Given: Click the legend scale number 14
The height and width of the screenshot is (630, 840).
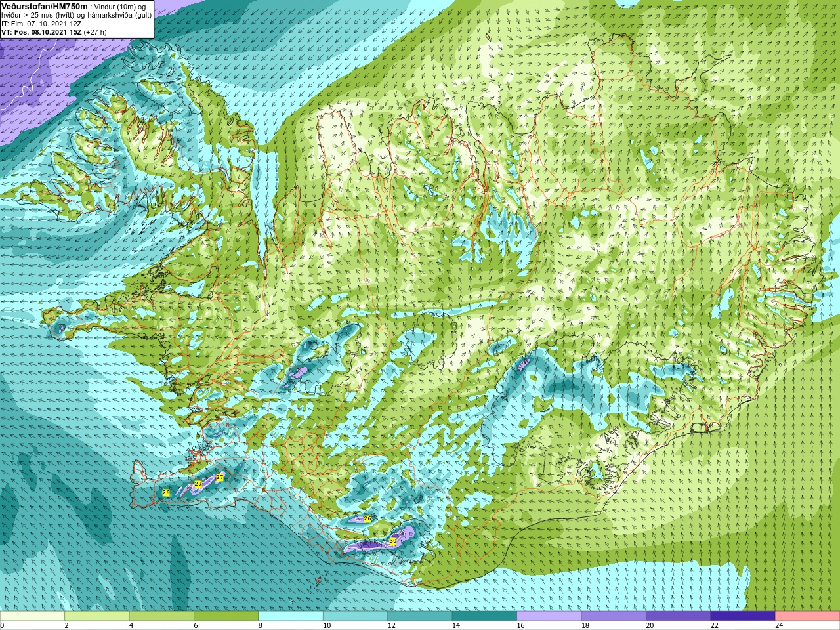Looking at the screenshot, I should [x=456, y=625].
